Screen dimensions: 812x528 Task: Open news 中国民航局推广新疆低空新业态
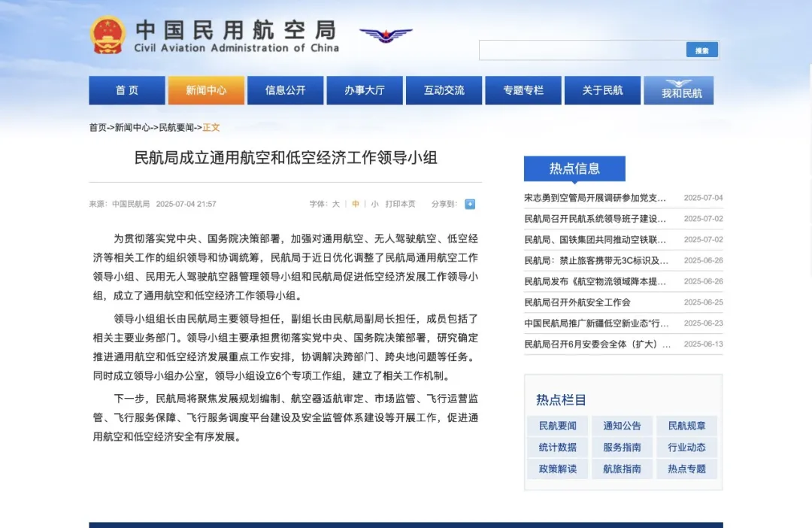click(596, 323)
